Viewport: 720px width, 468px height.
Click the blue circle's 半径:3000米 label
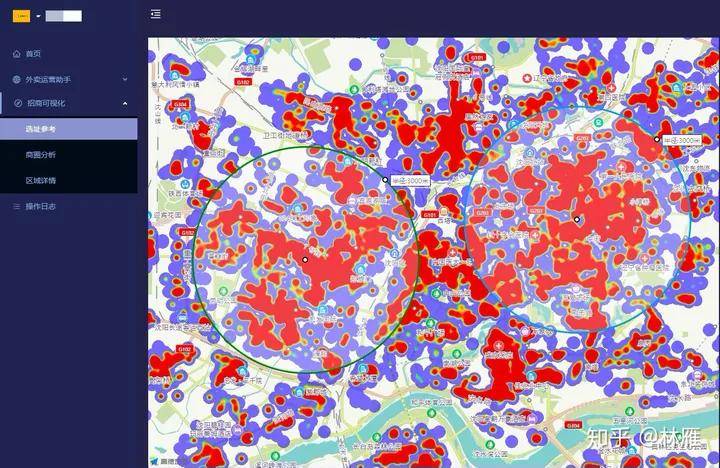tap(682, 140)
